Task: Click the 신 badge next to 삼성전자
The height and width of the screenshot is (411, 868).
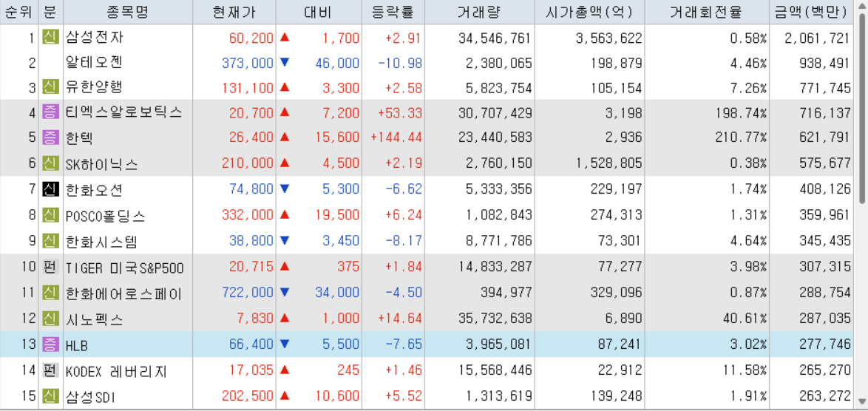Action: (x=51, y=38)
